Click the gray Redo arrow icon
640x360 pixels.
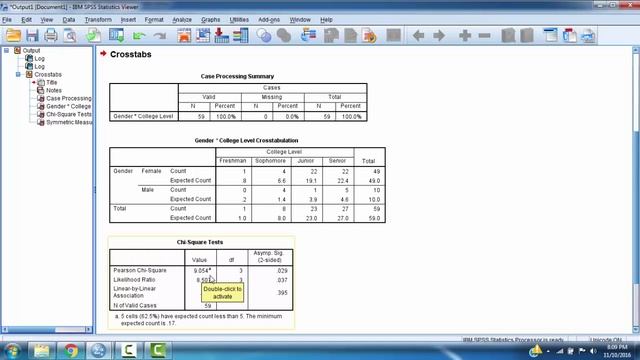(x=160, y=36)
